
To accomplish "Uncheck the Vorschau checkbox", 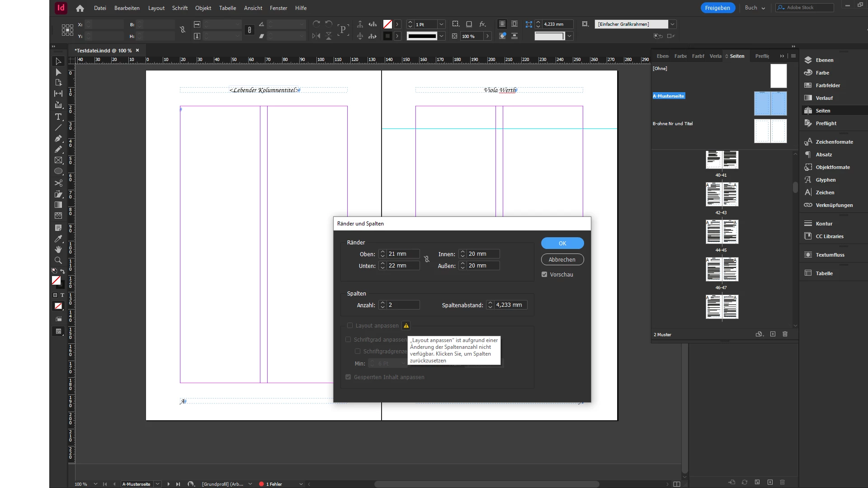I will (544, 275).
